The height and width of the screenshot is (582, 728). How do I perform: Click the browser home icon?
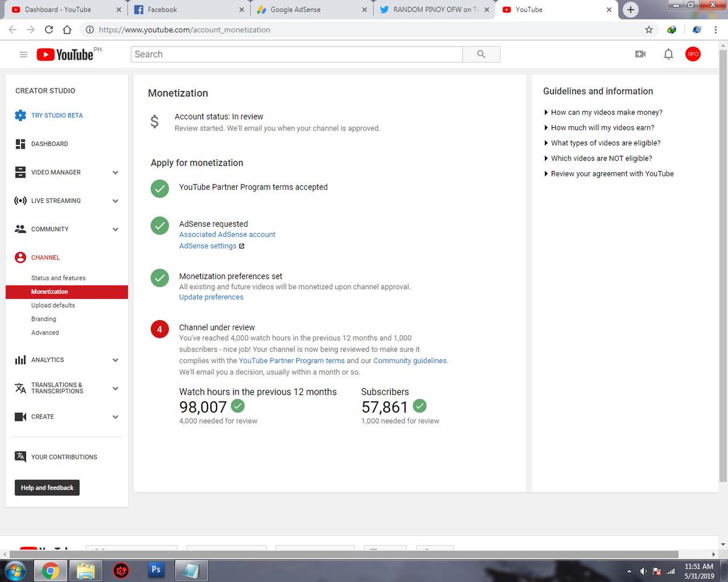click(x=67, y=29)
